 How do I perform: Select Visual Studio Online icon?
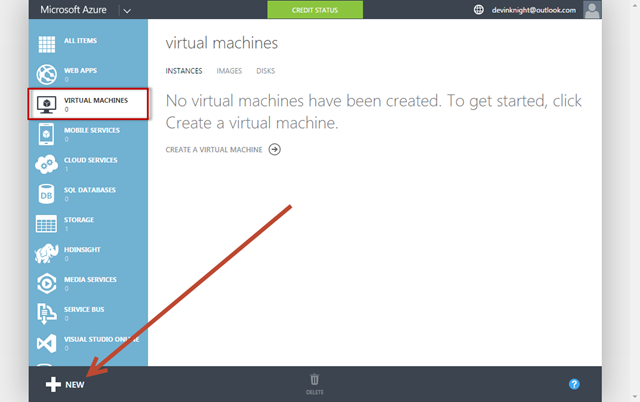click(x=46, y=344)
